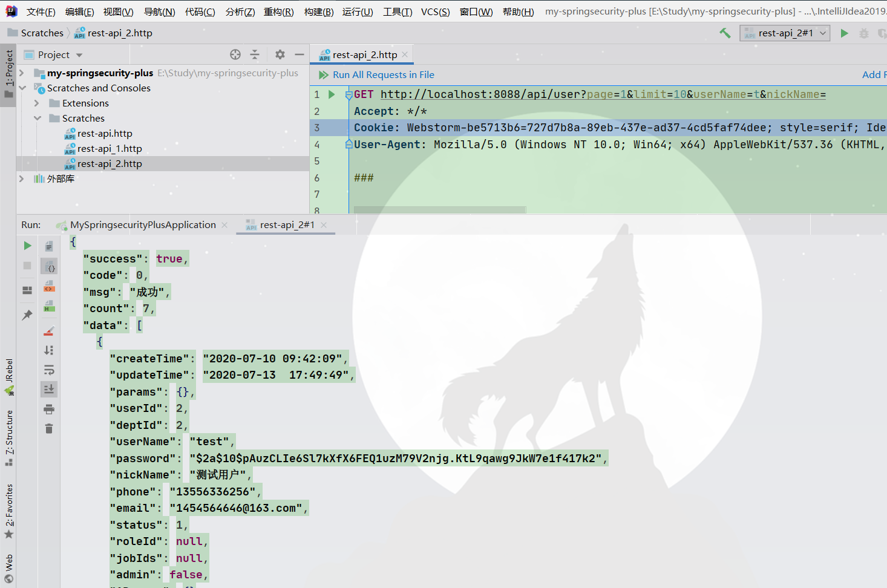Open the 运行(U) menu

pyautogui.click(x=358, y=11)
